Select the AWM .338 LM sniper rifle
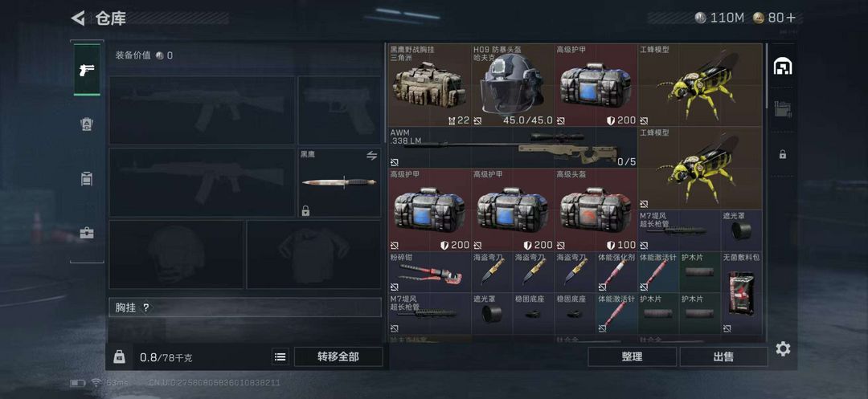868x399 pixels. [513, 148]
